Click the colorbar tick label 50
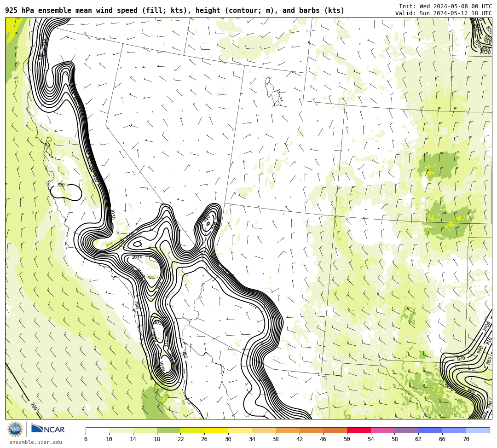The image size is (497, 448). point(347,439)
